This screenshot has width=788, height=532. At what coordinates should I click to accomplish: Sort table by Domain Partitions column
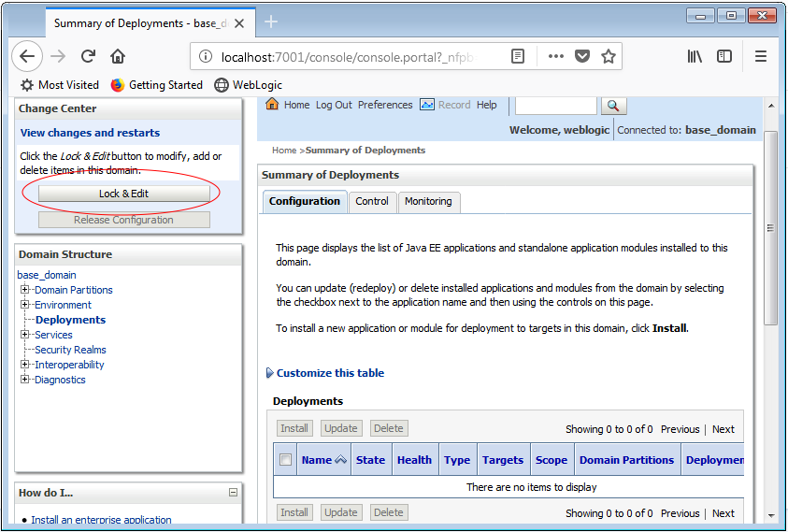(x=626, y=460)
